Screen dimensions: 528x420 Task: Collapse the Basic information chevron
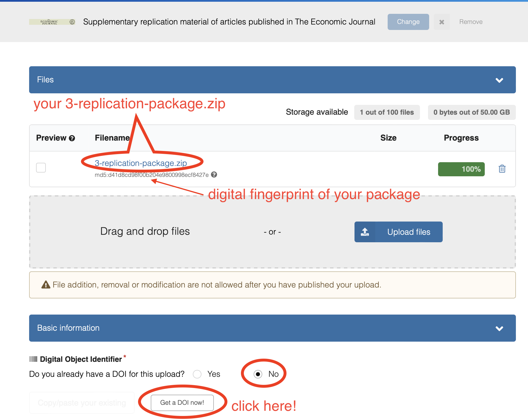click(x=499, y=328)
